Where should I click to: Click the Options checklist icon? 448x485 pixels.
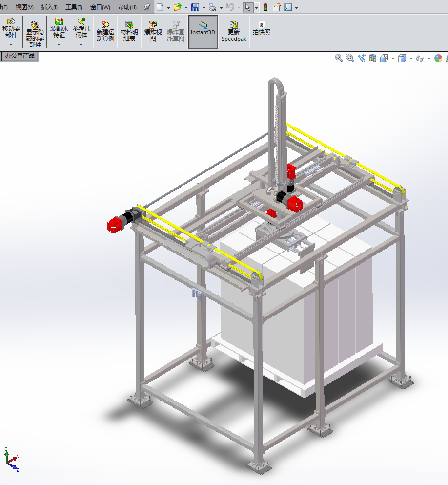[x=288, y=7]
